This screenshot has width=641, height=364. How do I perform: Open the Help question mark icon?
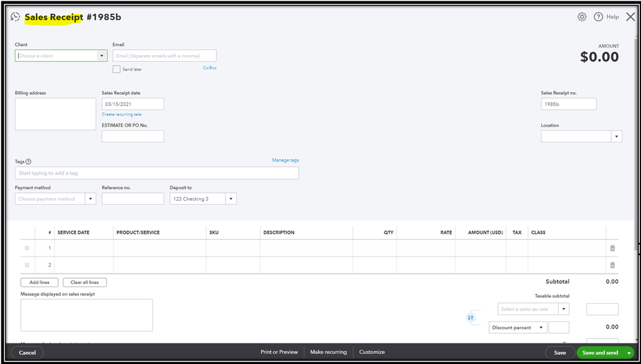pyautogui.click(x=599, y=17)
